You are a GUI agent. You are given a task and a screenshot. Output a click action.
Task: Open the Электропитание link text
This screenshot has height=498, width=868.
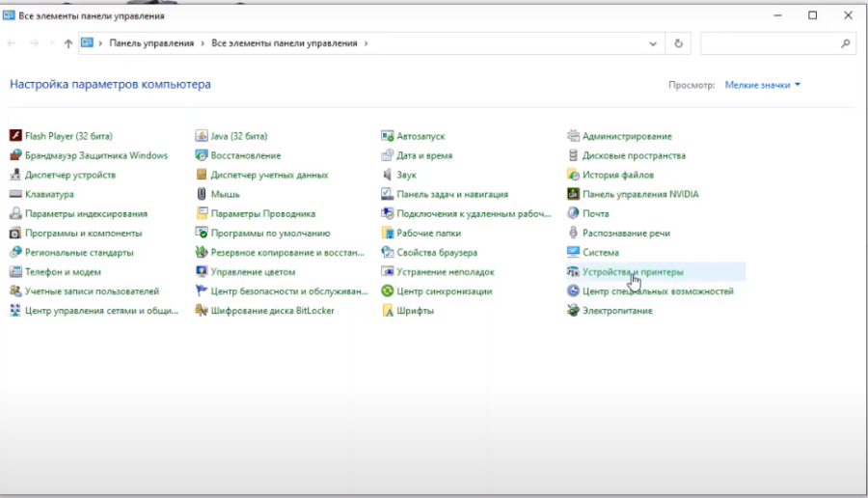617,311
